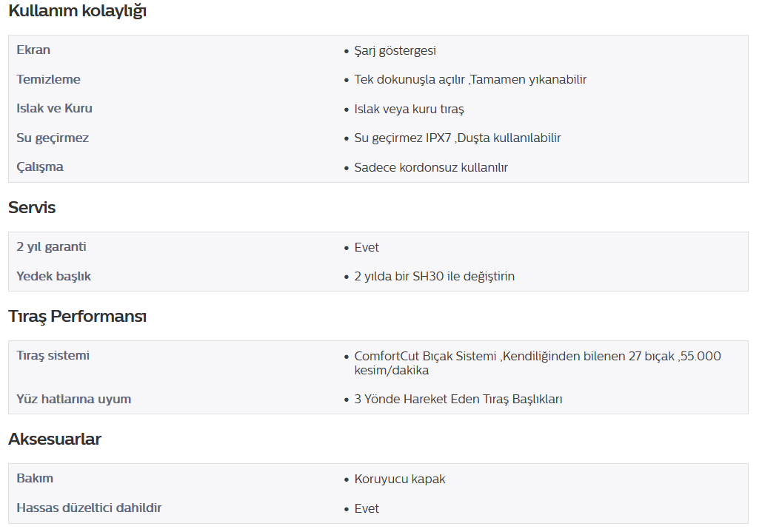Click the Koruyucu kapak value text
The image size is (762, 532).
399,479
